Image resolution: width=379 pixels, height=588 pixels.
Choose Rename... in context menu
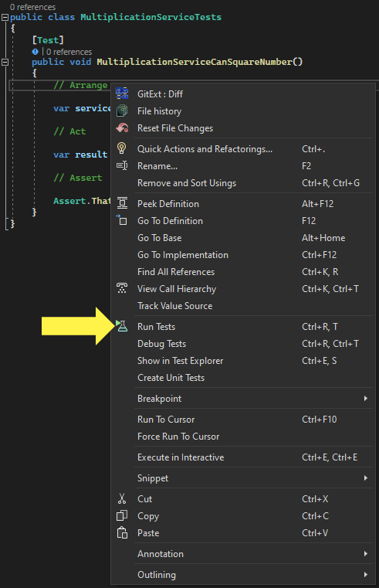(242, 166)
